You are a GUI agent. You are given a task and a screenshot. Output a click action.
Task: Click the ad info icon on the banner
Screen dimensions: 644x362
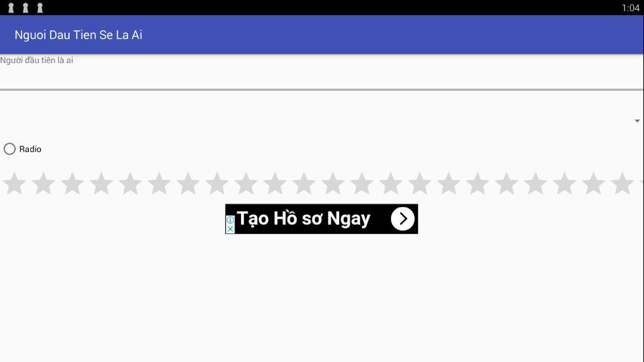[x=231, y=220]
